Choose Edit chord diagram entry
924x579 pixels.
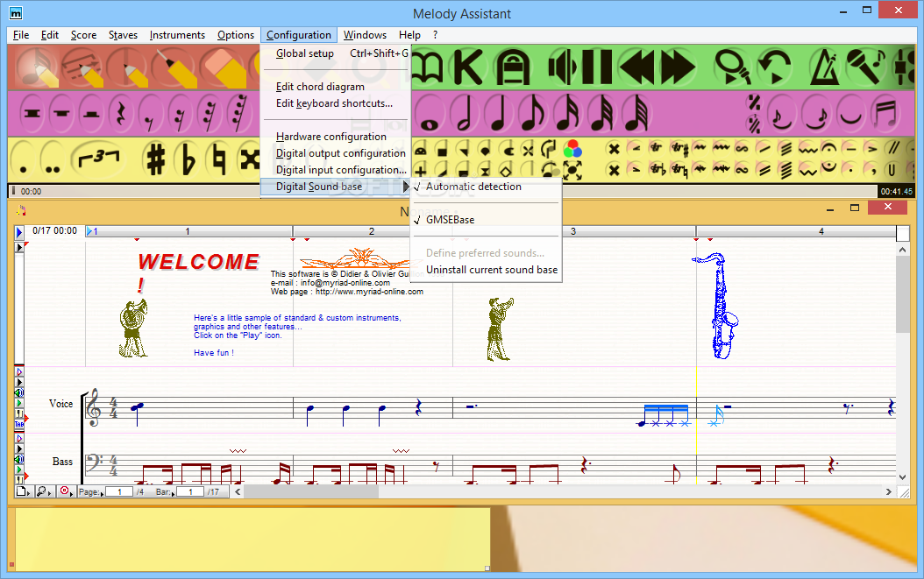335,87
